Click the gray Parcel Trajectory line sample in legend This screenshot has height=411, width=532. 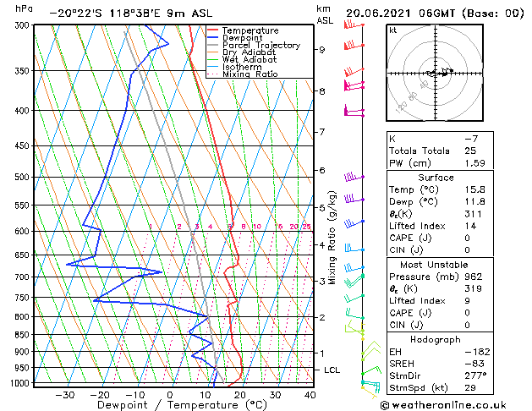[213, 45]
